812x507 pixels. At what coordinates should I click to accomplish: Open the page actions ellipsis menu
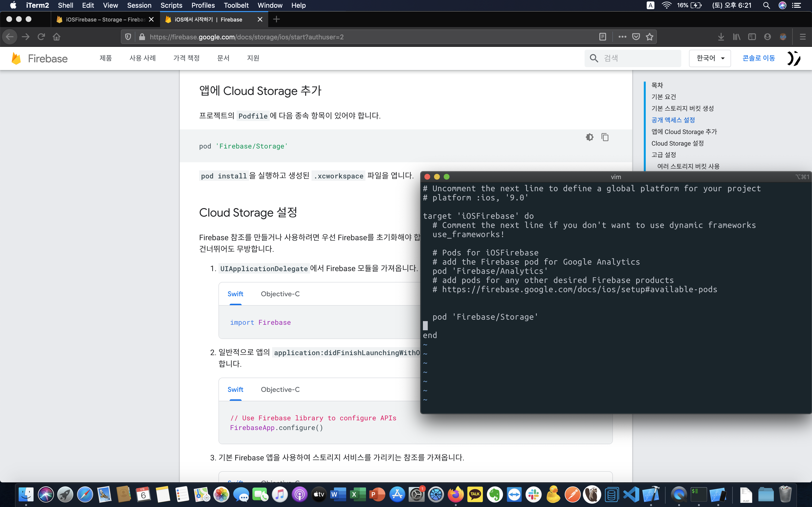622,37
